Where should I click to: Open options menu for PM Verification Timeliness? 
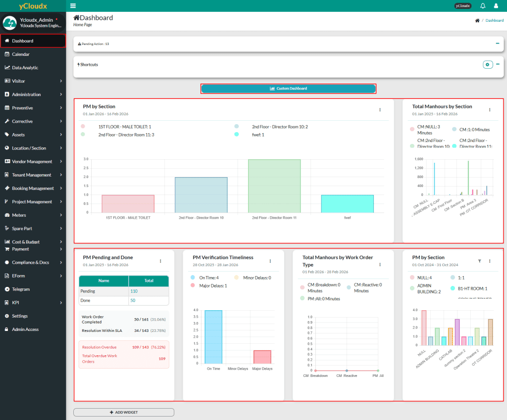270,261
